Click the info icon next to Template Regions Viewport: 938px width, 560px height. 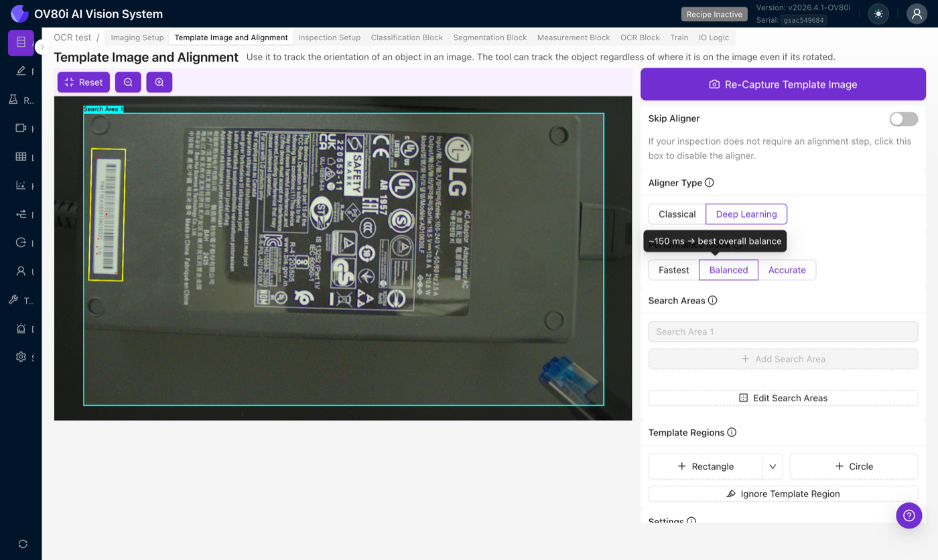coord(732,433)
